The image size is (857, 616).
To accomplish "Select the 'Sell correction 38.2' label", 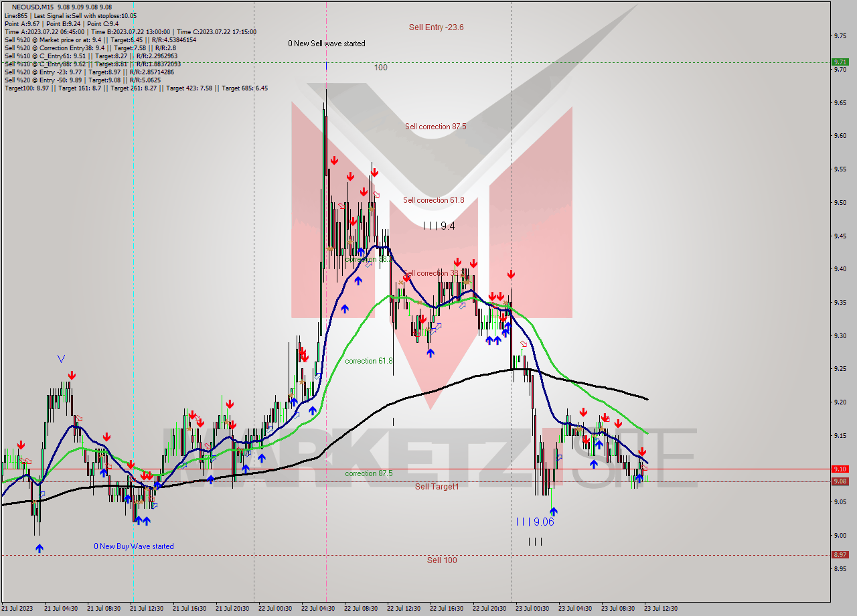I will pyautogui.click(x=433, y=273).
